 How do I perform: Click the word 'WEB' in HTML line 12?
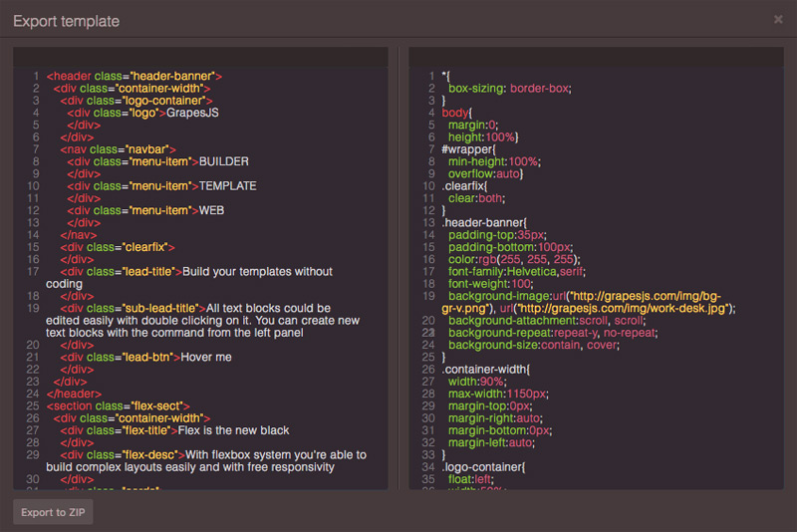[211, 210]
